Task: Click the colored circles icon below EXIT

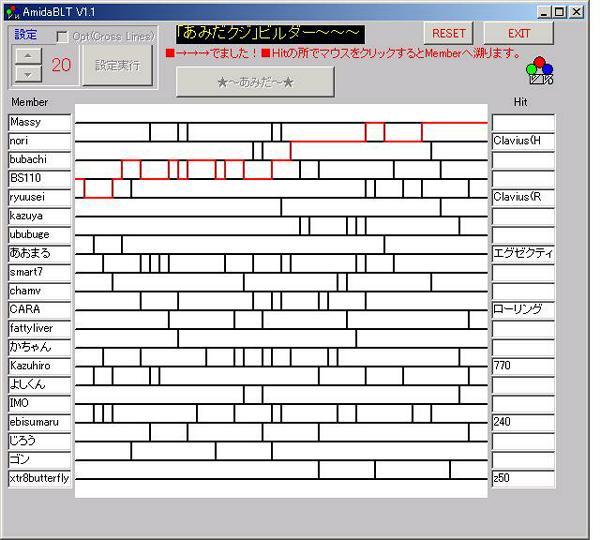Action: point(540,69)
